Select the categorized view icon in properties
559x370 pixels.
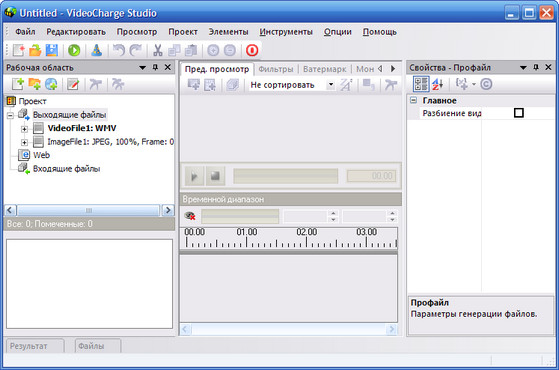tap(421, 84)
